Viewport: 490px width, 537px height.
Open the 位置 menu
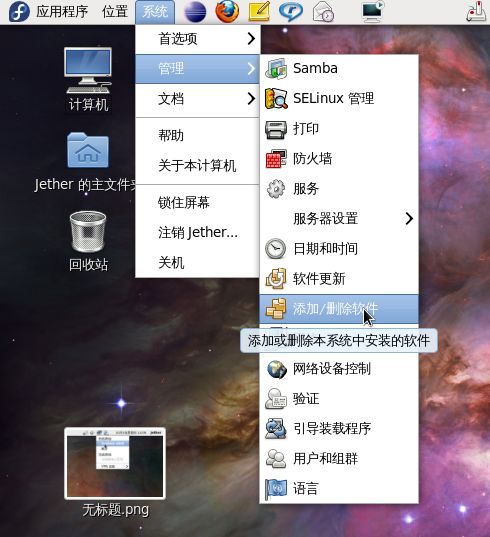pos(115,12)
